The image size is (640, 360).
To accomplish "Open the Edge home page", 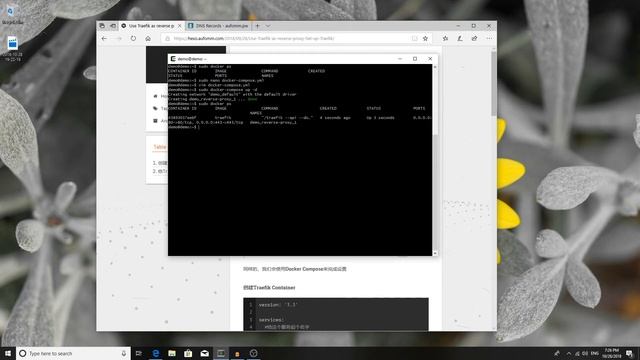I will coord(148,38).
